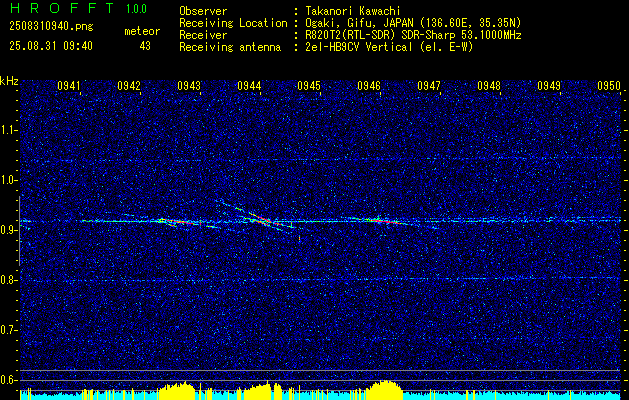Click the observer name Takanori Kawachi
Viewport: 629px width, 400px height.
click(351, 11)
